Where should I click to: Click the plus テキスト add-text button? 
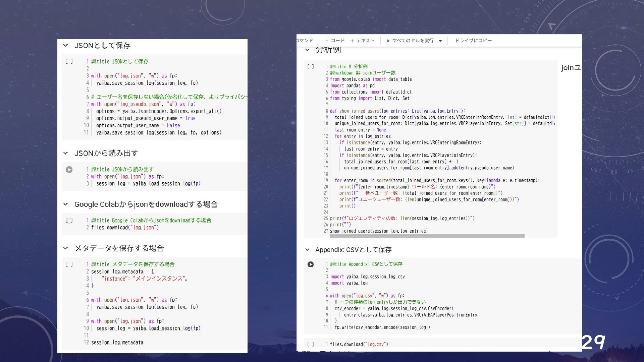click(x=362, y=41)
